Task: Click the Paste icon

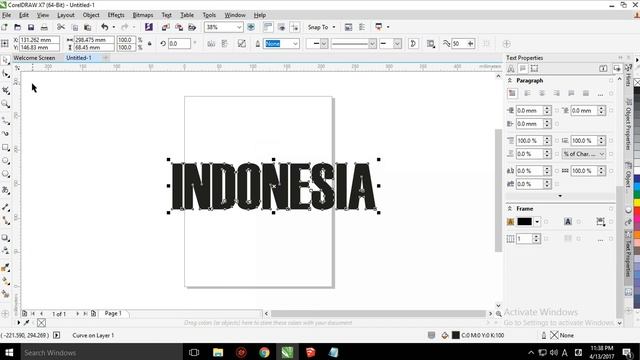Action: [87, 27]
